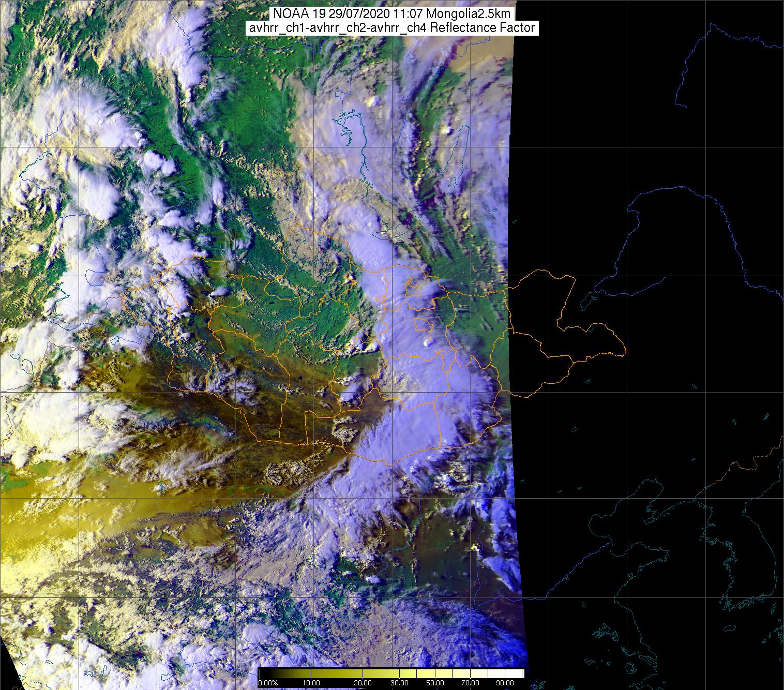Click the title 'NOAA 19 29/07/2020 11:07 Mongolia2.5km'
Image resolution: width=784 pixels, height=690 pixels.
391,14
